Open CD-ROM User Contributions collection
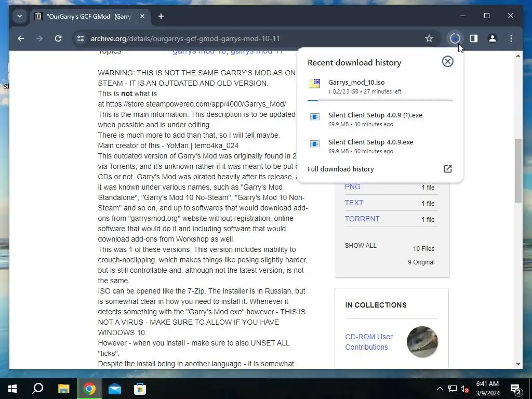Screen dimensions: 532x399 [x=369, y=342]
